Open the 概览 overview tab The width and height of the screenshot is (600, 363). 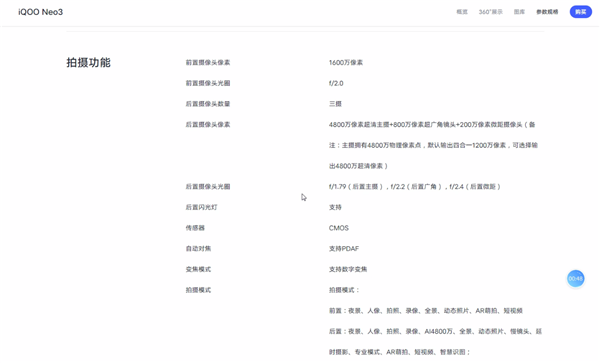click(462, 12)
